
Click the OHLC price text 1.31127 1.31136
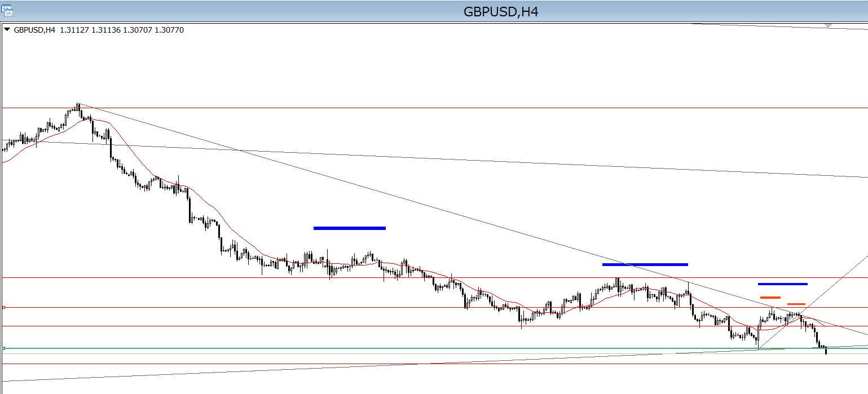coord(90,30)
